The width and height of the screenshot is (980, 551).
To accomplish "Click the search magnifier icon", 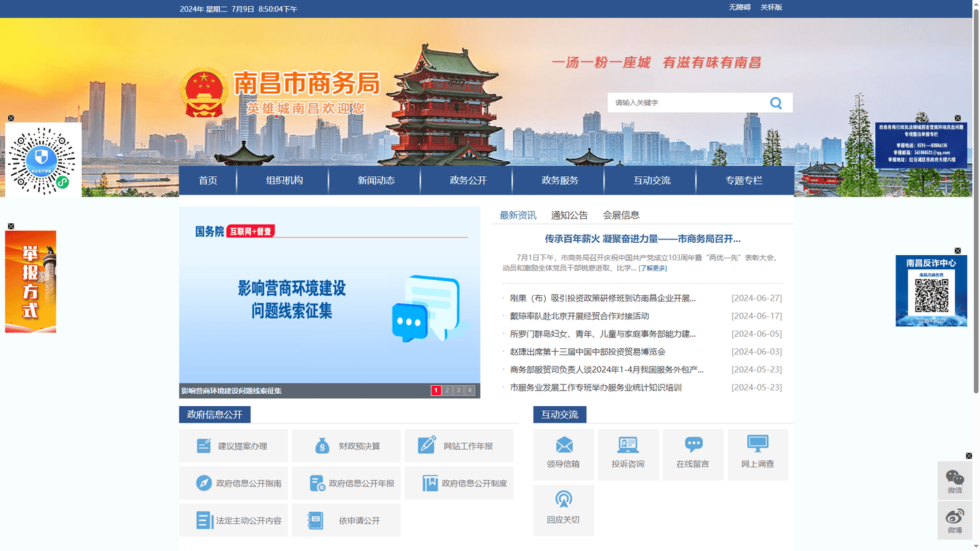I will click(776, 103).
